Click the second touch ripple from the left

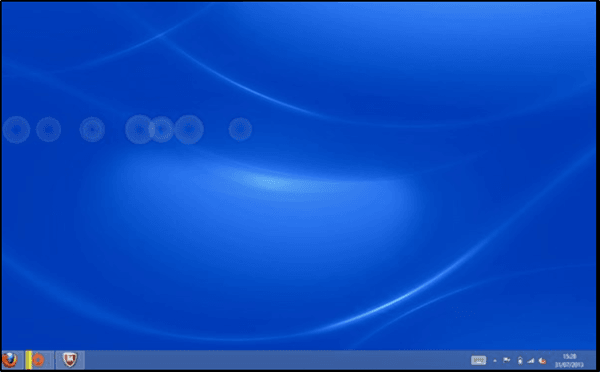pos(48,129)
